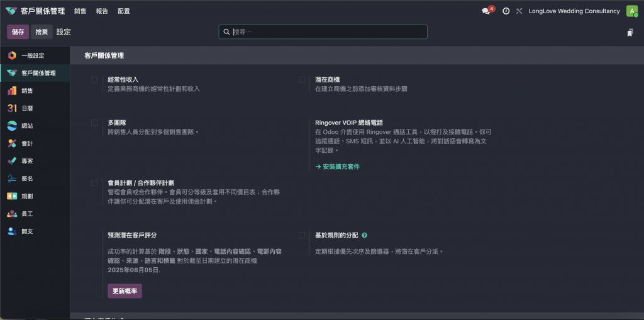Click the 定義業務商機的經常性計劃和收入 description
The width and height of the screenshot is (644, 320).
[x=154, y=89]
